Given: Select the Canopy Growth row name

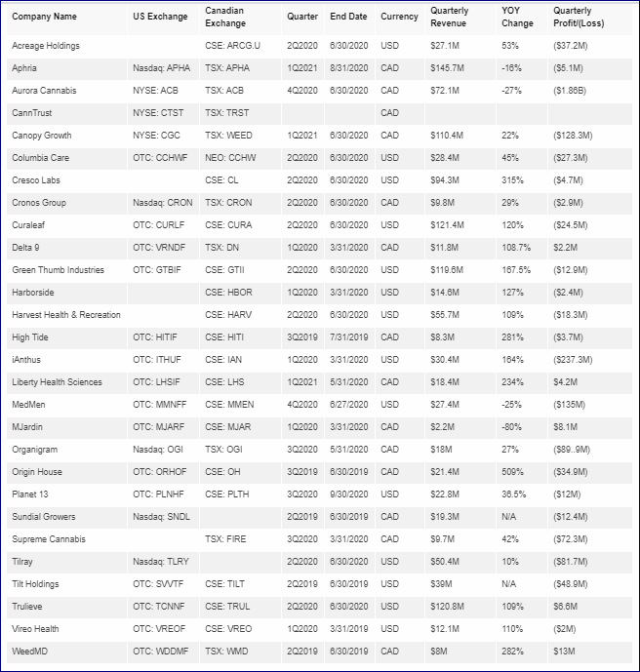Looking at the screenshot, I should pos(42,136).
